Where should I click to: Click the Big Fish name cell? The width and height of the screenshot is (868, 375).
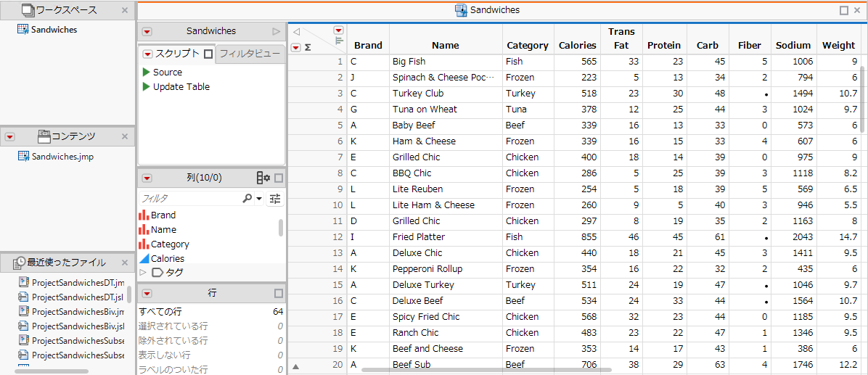446,62
